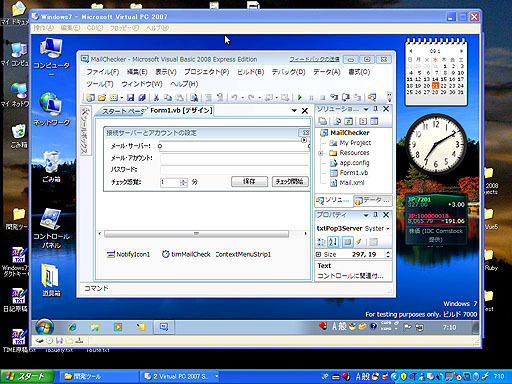Click the Undo toolbar icon
The image size is (512, 384).
click(234, 98)
